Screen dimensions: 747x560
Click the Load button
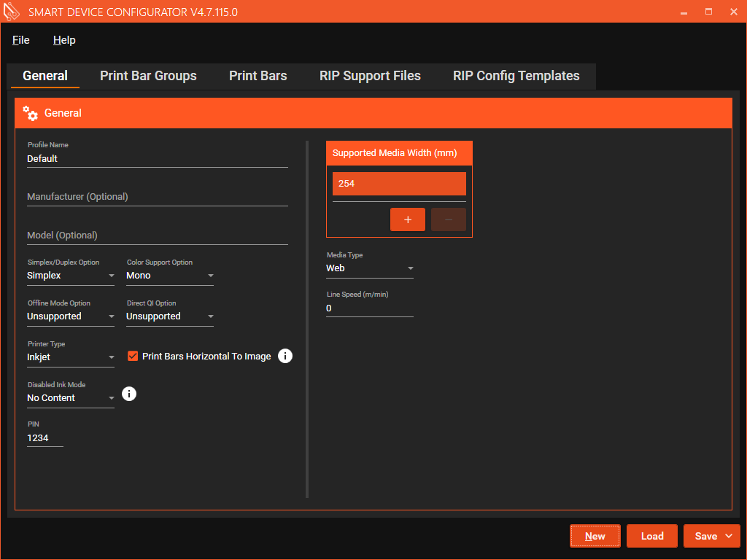coord(651,536)
